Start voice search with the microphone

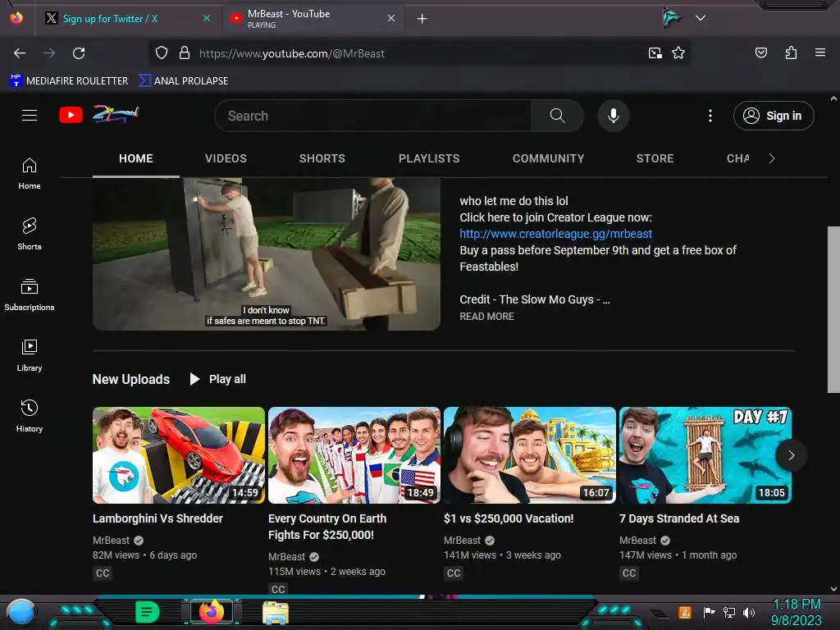614,116
